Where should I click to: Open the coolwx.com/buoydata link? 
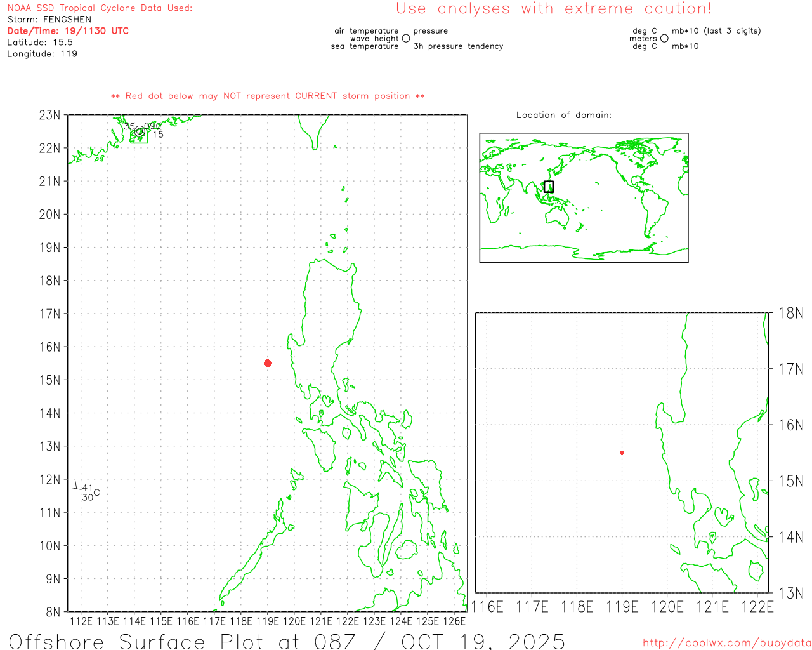pos(726,643)
